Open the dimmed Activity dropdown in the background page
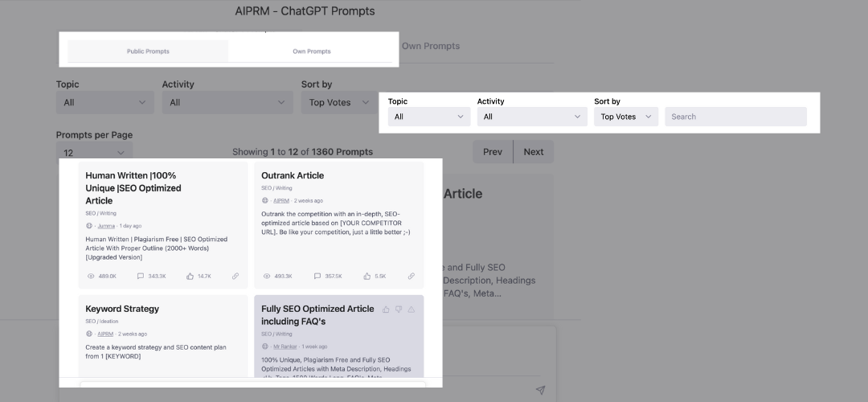This screenshot has width=868, height=402. coord(227,102)
